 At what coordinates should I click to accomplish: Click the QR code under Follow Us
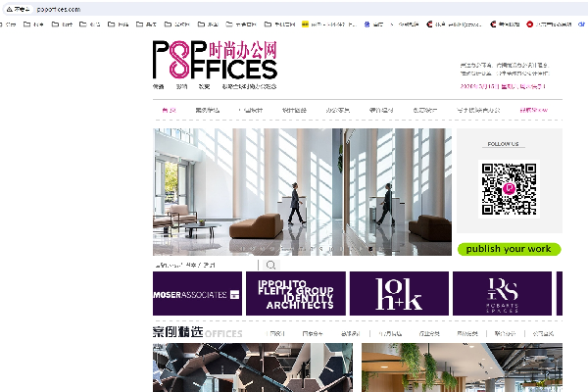[509, 189]
